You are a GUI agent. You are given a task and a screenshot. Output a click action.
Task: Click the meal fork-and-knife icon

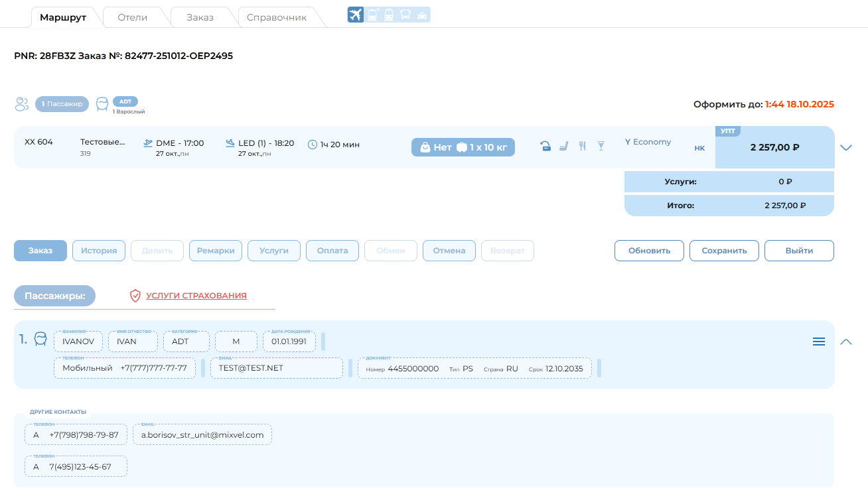[582, 147]
